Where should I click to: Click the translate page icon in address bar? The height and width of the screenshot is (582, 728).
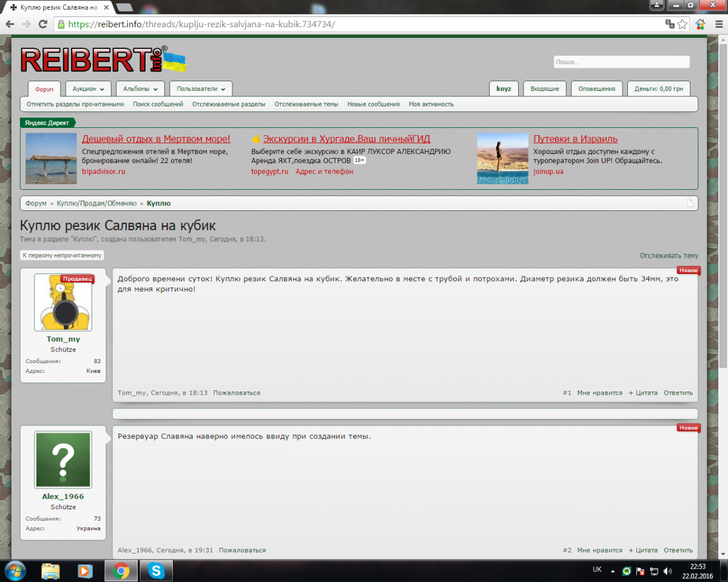670,24
